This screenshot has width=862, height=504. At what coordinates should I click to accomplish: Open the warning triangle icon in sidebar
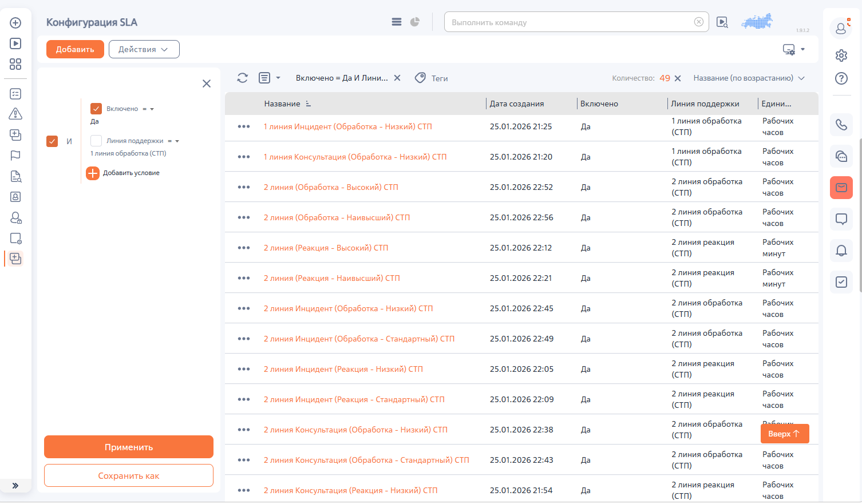15,114
